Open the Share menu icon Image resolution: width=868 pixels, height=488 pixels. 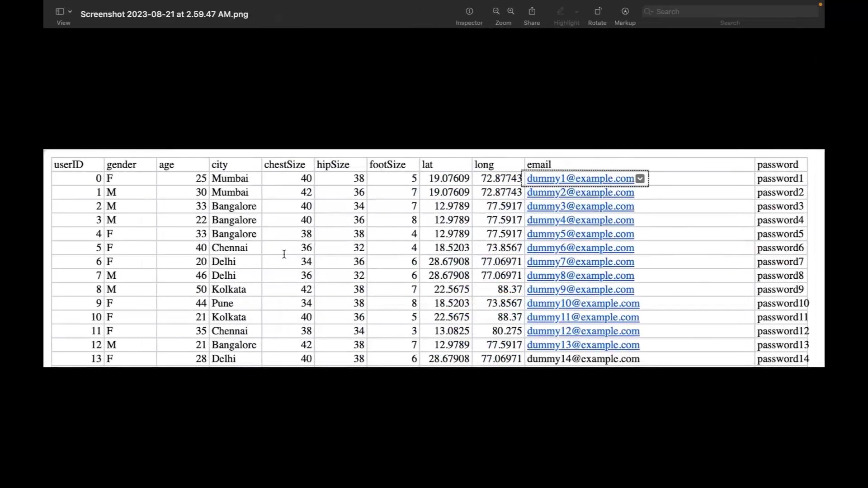pyautogui.click(x=532, y=11)
